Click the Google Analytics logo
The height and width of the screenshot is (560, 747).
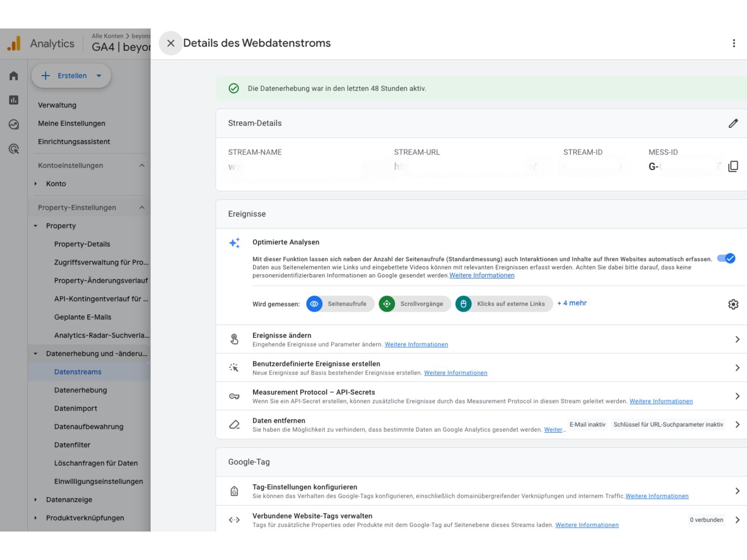14,43
